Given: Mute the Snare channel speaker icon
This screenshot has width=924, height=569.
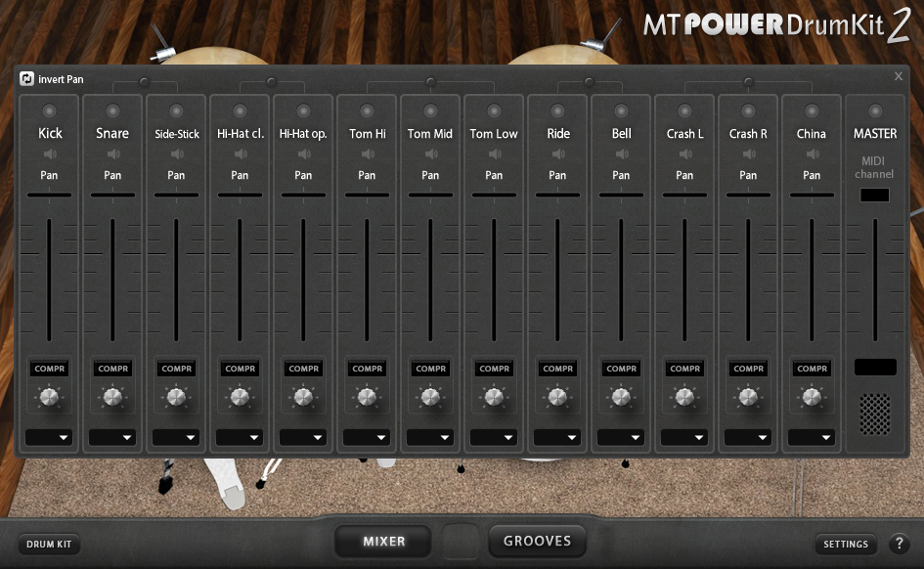Looking at the screenshot, I should click(x=113, y=154).
